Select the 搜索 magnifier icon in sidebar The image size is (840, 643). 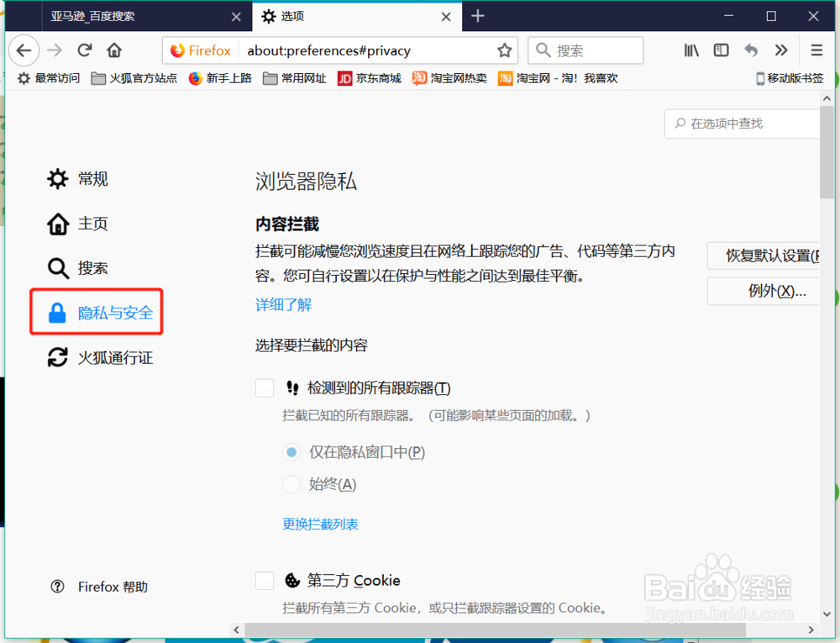point(56,267)
